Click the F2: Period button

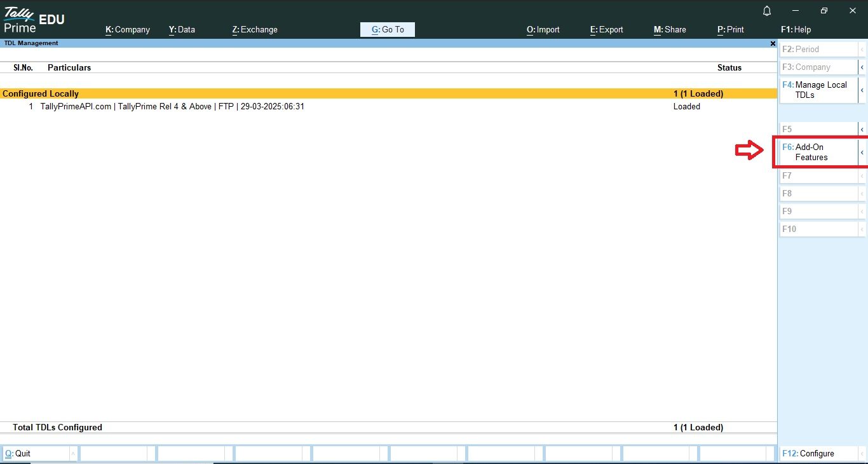[819, 49]
